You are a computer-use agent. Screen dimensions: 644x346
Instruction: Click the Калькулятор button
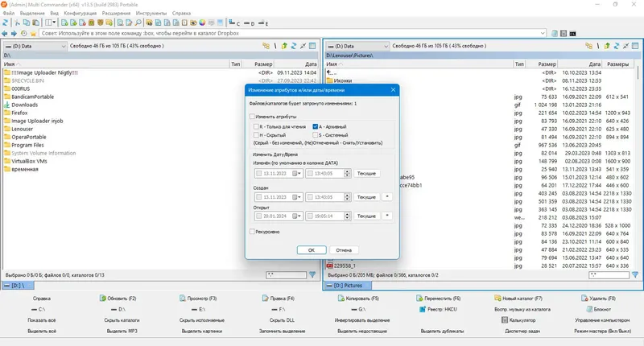coord(518,320)
